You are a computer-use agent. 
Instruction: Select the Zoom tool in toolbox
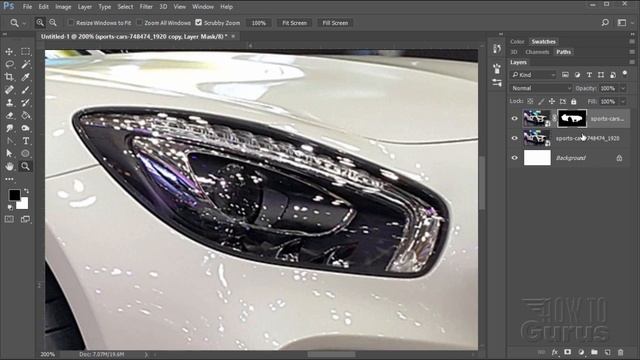[25, 166]
